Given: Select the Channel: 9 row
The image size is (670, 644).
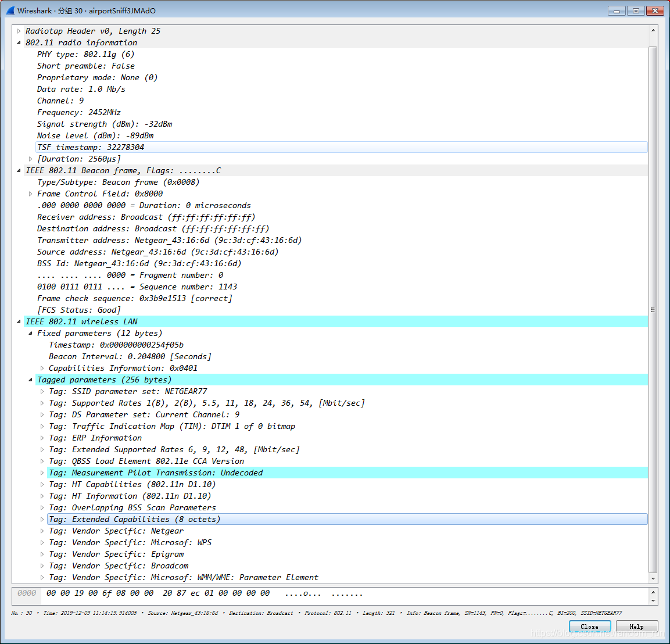Looking at the screenshot, I should (x=342, y=101).
